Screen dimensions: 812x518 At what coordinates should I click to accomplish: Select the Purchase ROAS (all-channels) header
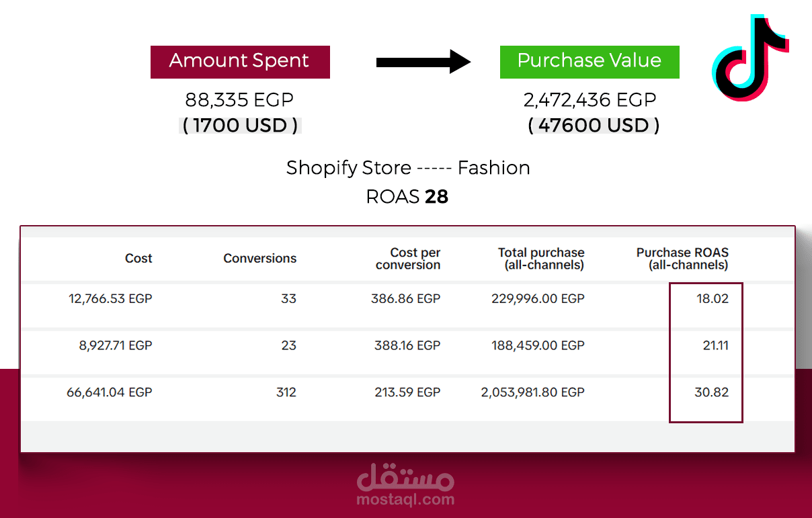[683, 259]
